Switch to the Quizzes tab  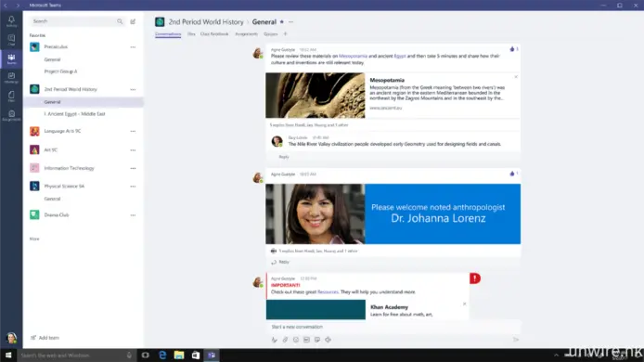[x=271, y=34]
